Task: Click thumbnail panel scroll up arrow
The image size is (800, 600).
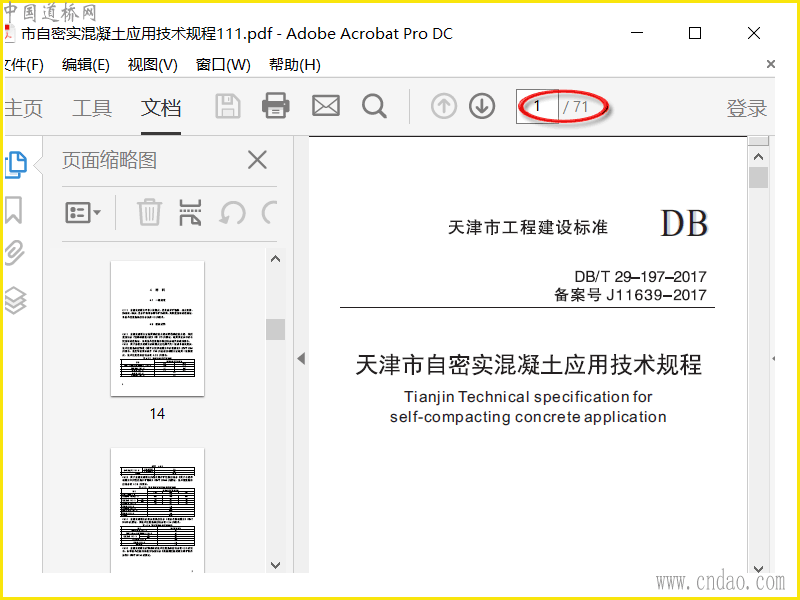Action: (x=276, y=259)
